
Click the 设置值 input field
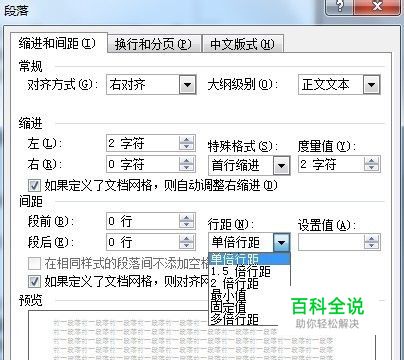point(331,242)
